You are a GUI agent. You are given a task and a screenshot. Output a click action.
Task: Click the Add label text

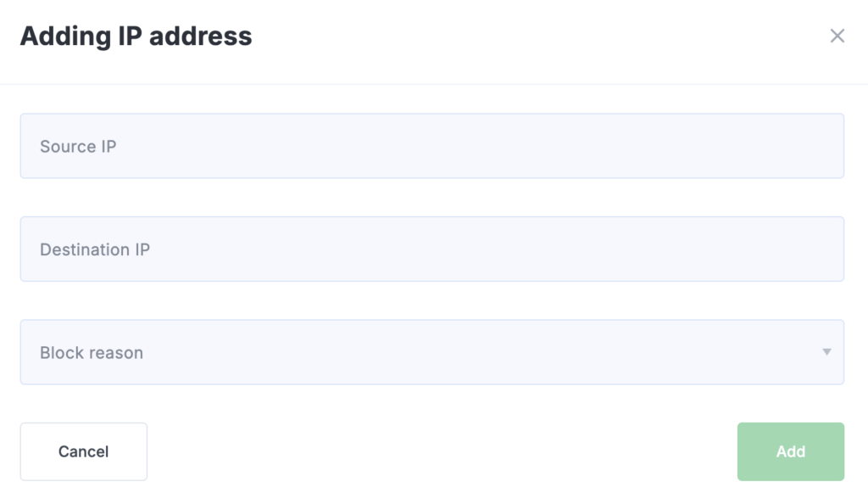[790, 451]
